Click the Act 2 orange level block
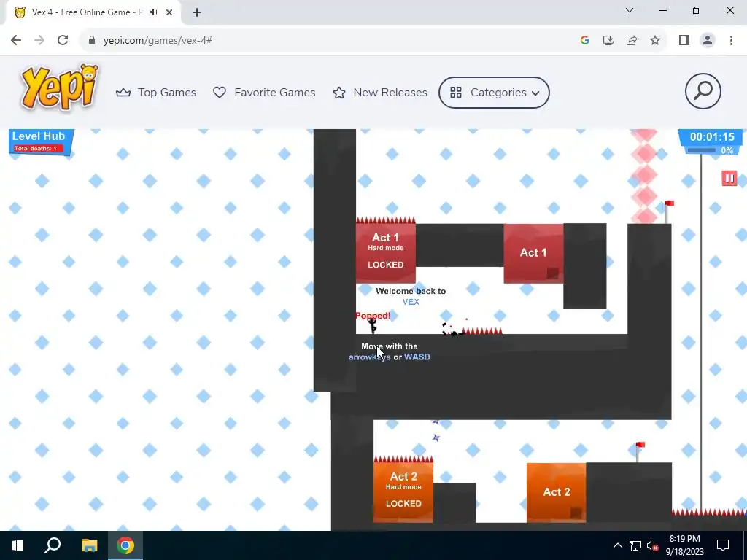Screen dimensions: 747x560 pyautogui.click(x=556, y=492)
